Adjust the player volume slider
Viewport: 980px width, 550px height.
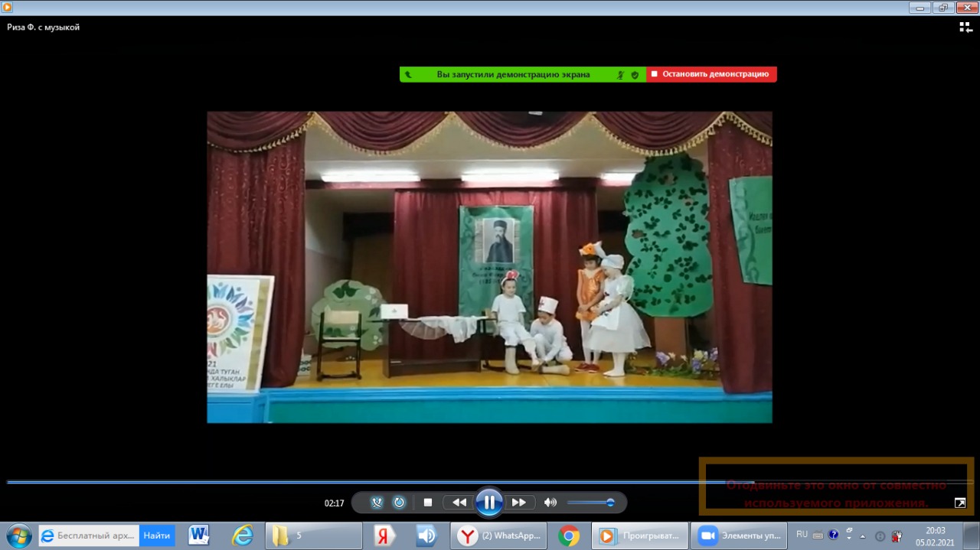tap(591, 503)
